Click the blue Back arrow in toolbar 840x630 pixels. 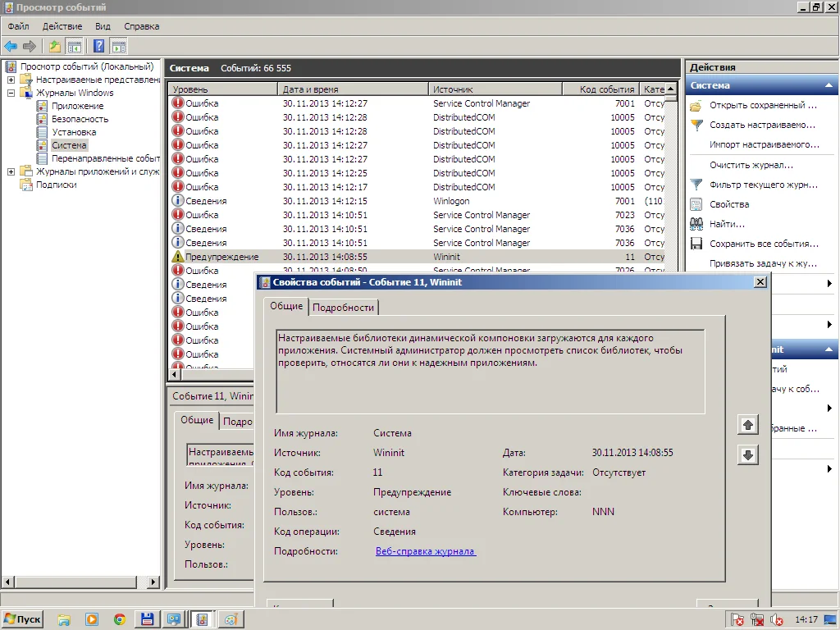point(11,46)
